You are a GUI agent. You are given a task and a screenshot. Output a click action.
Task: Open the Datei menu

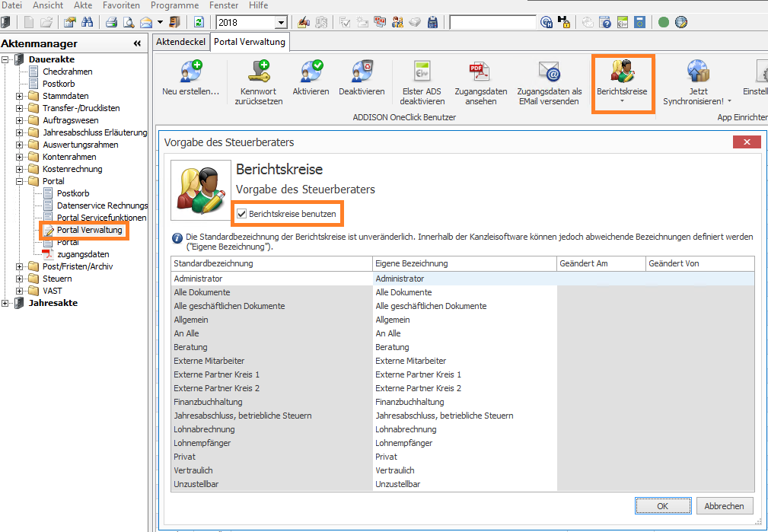(x=11, y=5)
